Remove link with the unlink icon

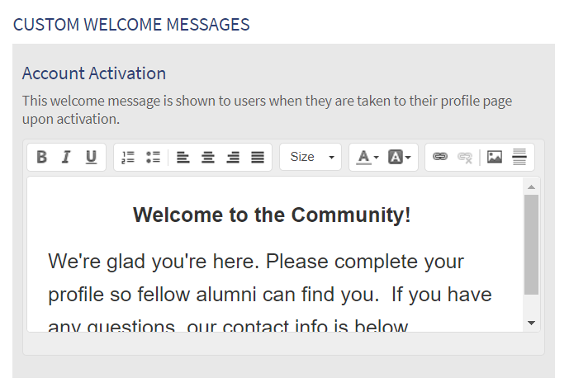pos(465,157)
